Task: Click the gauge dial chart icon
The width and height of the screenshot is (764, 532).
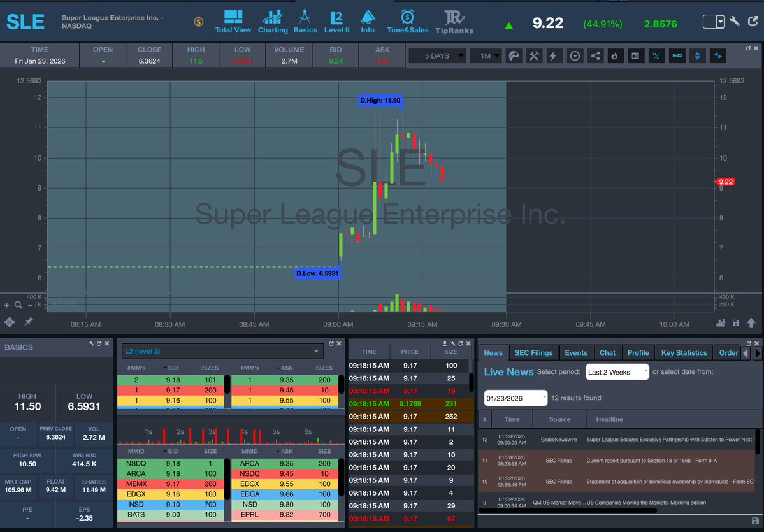Action: click(x=575, y=56)
